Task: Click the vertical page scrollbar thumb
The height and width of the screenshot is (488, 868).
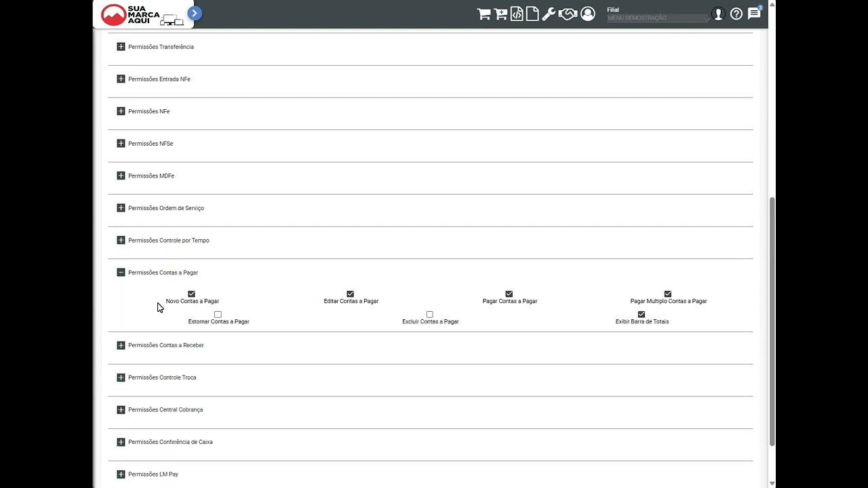Action: [772, 321]
